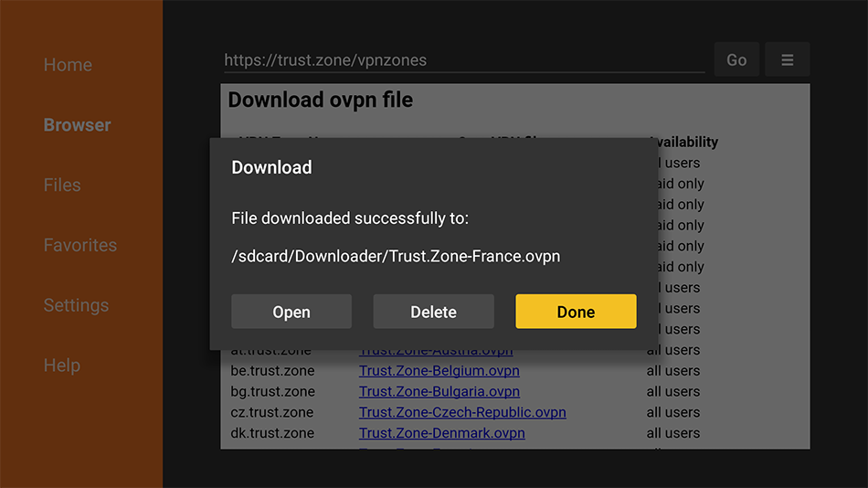Screen dimensions: 868x488
Task: Delete the downloaded France ovpn file
Action: point(433,312)
